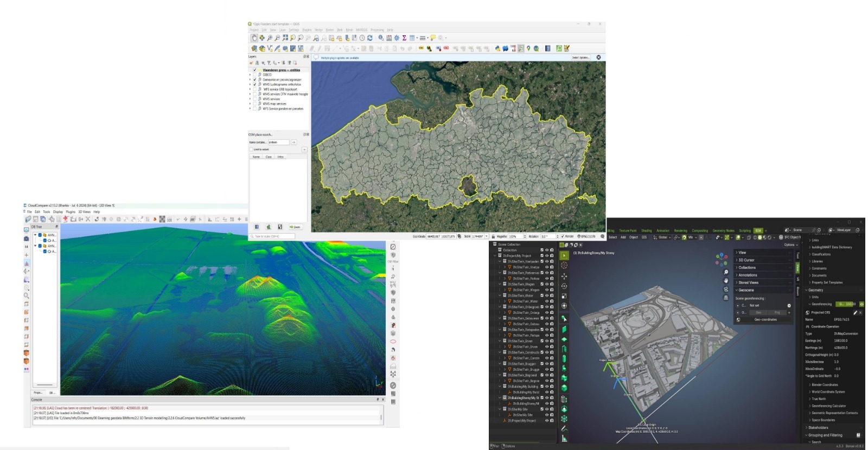Collapse the Geoscene panel in Blender
The image size is (868, 450).
pyautogui.click(x=746, y=290)
